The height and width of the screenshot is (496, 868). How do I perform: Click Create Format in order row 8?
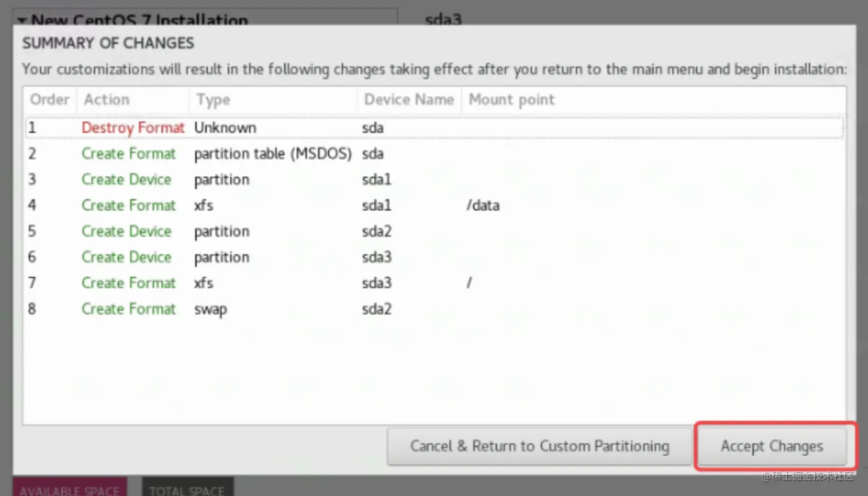point(129,308)
